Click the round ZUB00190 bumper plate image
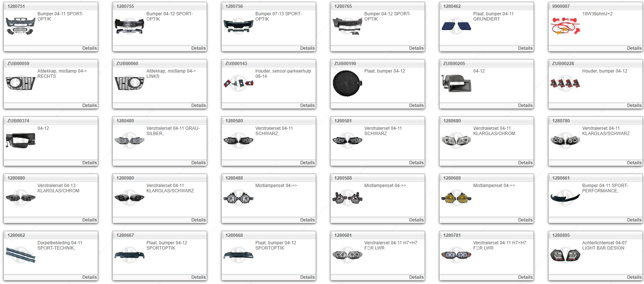The height and width of the screenshot is (284, 644). pos(347,83)
